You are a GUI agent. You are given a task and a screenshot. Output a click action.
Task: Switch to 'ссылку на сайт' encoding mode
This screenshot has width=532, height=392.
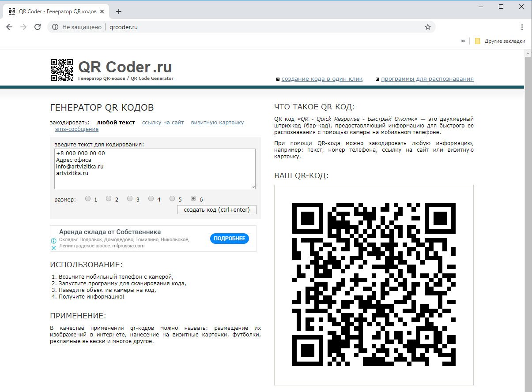[x=163, y=123]
